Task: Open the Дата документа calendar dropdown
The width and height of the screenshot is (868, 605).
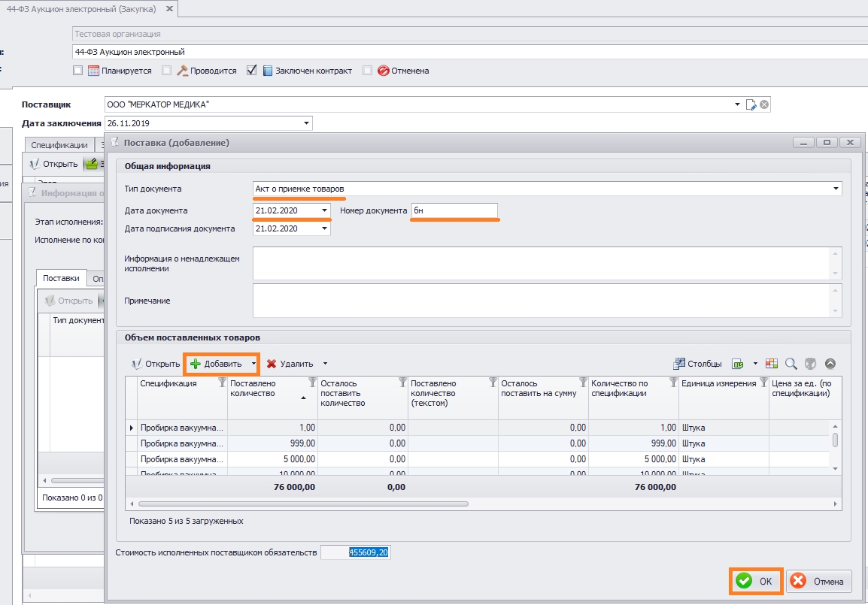Action: pos(324,210)
